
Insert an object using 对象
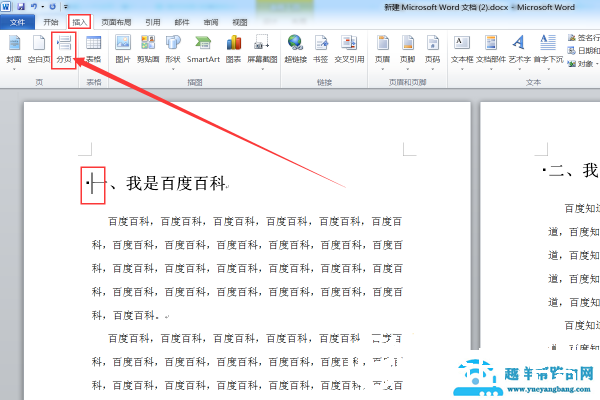[582, 64]
